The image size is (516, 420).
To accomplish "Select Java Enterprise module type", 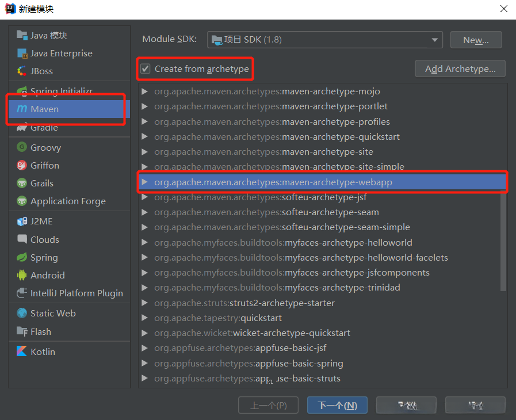I will pos(70,54).
